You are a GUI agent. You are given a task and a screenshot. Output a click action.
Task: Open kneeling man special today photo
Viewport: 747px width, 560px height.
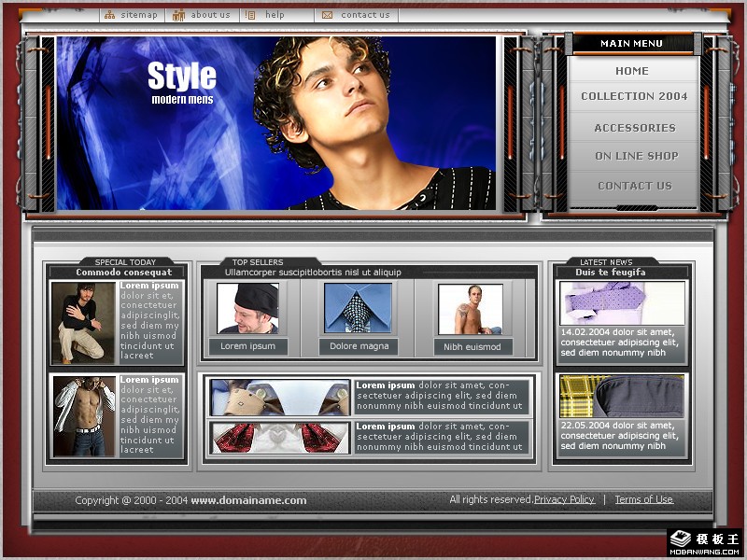(x=83, y=323)
